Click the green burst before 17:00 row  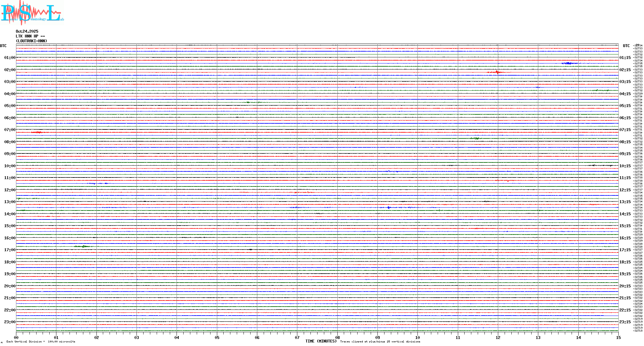coord(83,246)
